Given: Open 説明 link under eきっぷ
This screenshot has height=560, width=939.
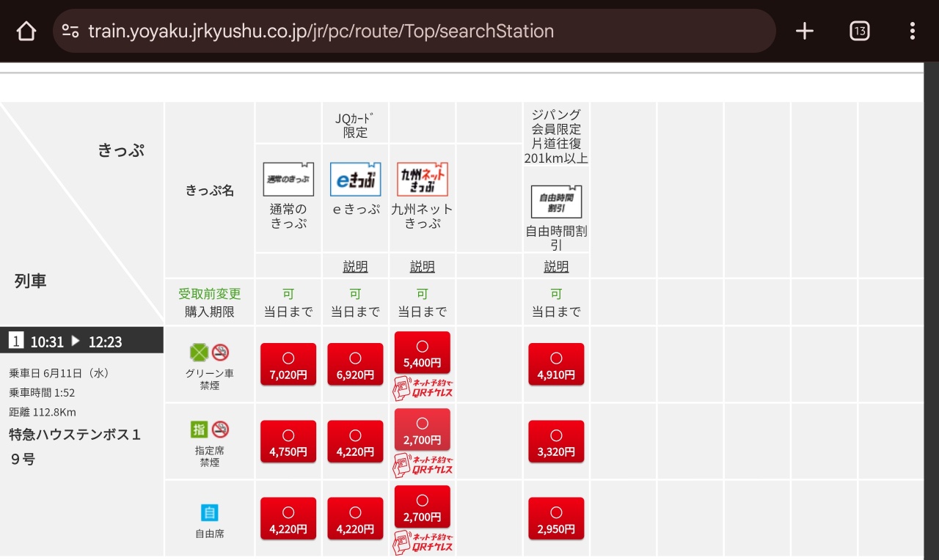Looking at the screenshot, I should point(355,267).
